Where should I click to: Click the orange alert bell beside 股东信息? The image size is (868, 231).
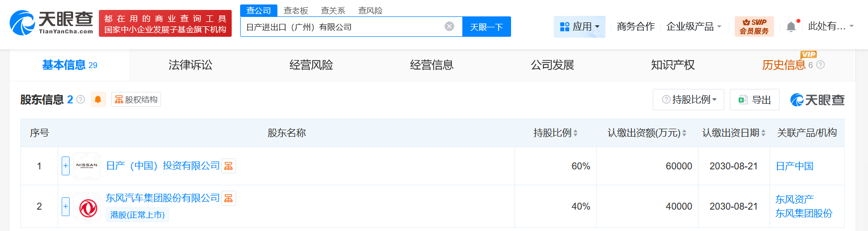pyautogui.click(x=98, y=100)
